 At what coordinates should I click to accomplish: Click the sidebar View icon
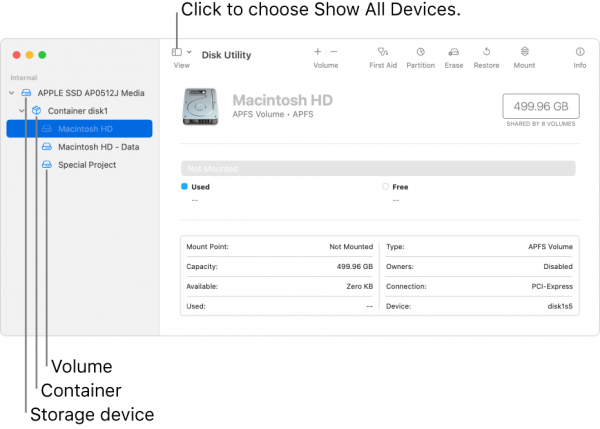176,52
